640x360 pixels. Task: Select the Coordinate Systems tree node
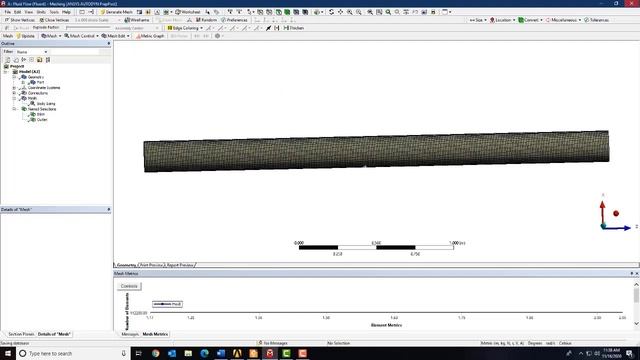coord(44,87)
